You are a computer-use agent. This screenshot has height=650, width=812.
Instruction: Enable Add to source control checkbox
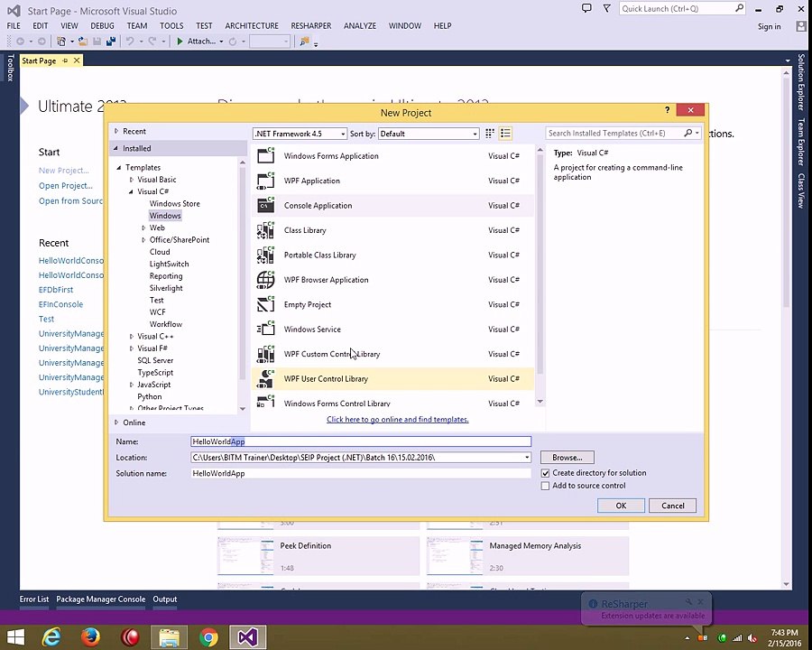[545, 486]
